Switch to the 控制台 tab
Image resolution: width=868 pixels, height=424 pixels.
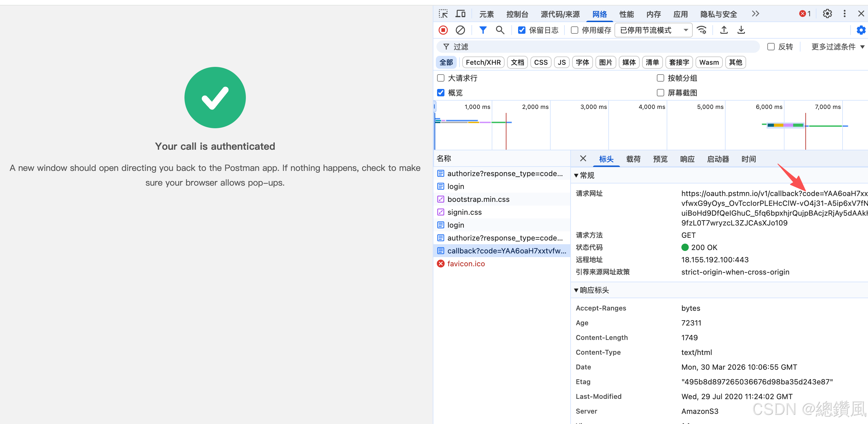(x=517, y=14)
